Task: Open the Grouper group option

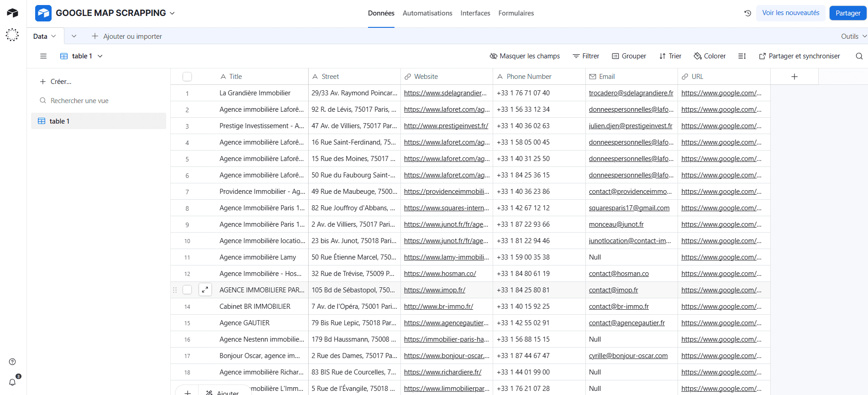Action: (629, 56)
